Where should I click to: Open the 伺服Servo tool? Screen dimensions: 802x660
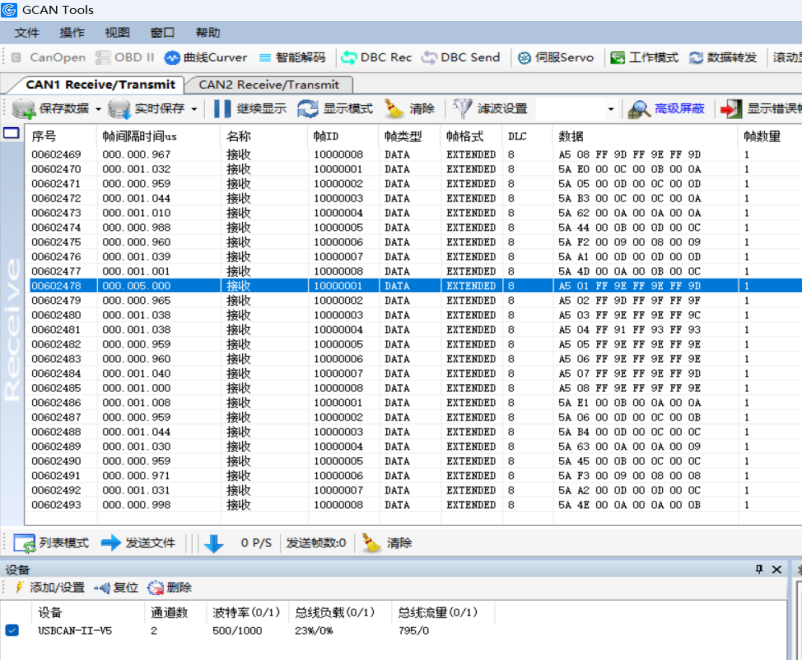pyautogui.click(x=555, y=57)
